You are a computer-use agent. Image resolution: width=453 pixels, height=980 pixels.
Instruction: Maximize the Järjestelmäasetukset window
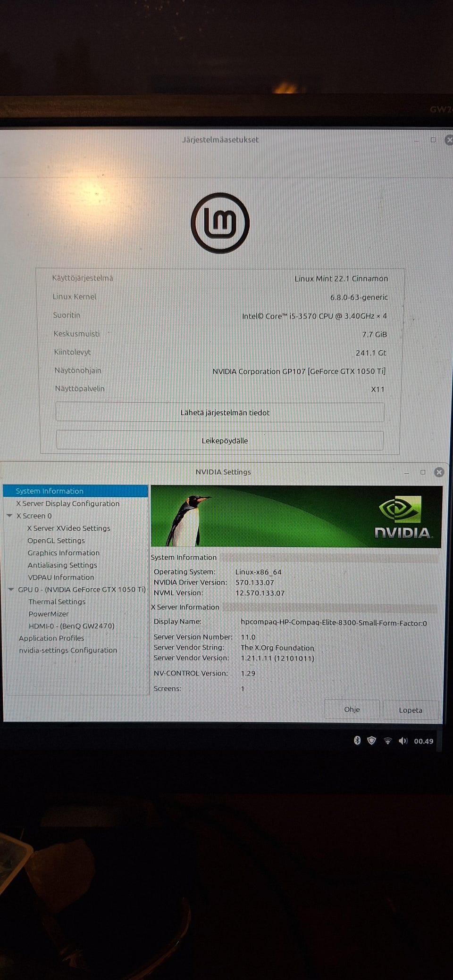(x=433, y=140)
